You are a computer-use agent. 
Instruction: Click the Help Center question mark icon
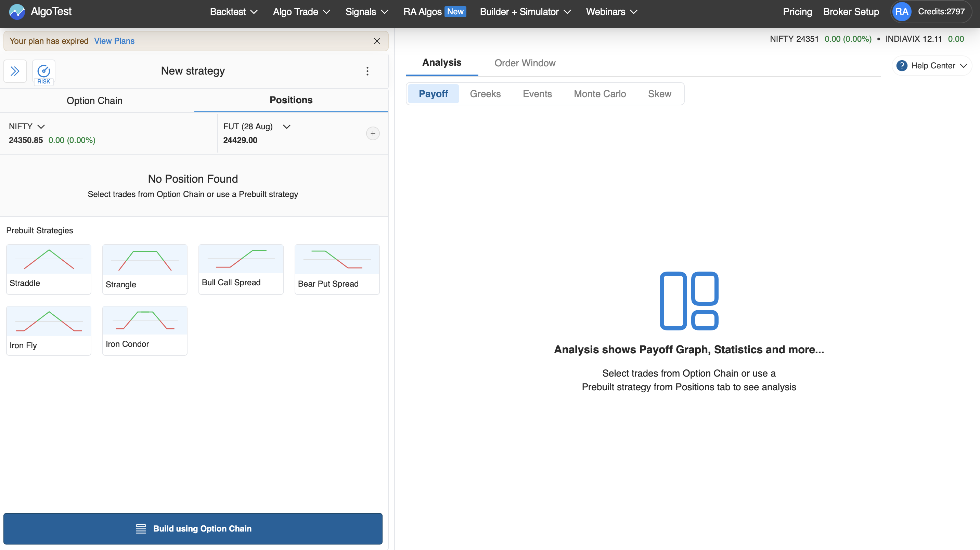tap(901, 66)
